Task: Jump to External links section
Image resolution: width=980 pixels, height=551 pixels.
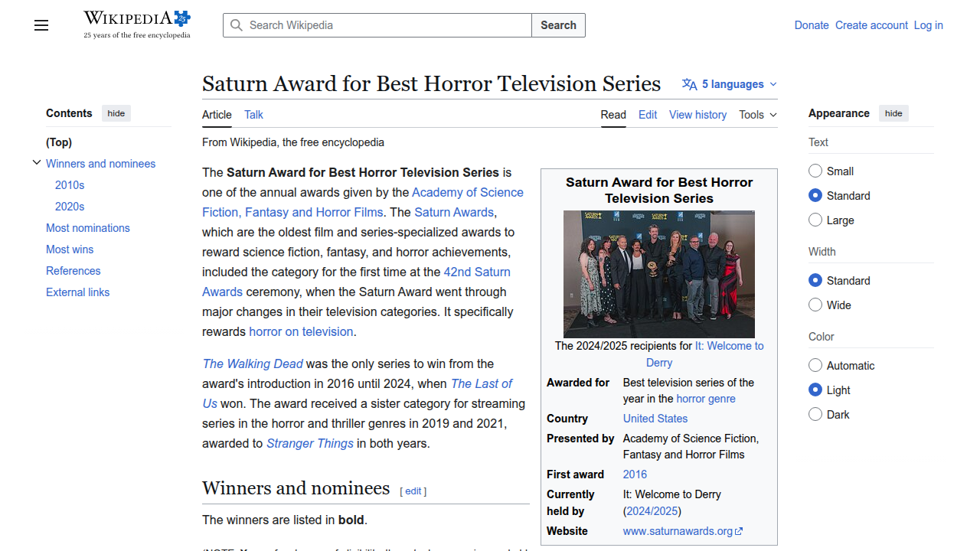Action: pyautogui.click(x=77, y=292)
